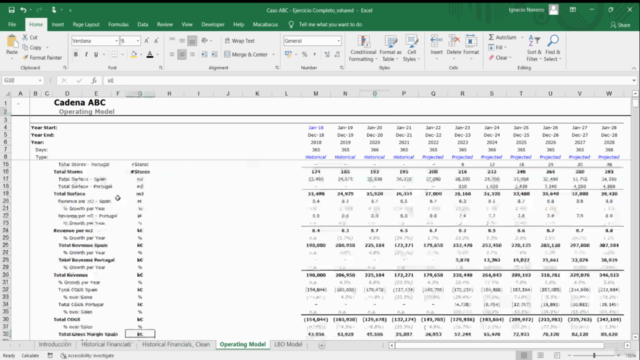Toggle Underline formatting

(96, 54)
